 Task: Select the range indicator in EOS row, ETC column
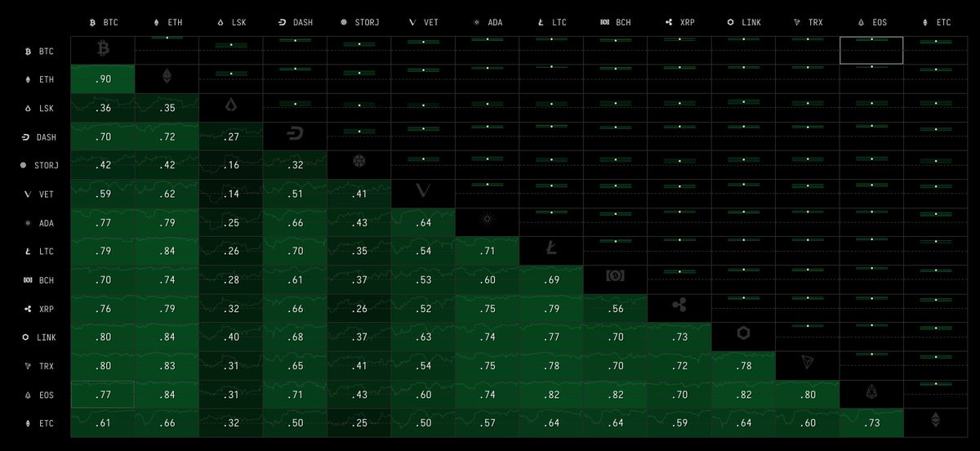click(936, 384)
